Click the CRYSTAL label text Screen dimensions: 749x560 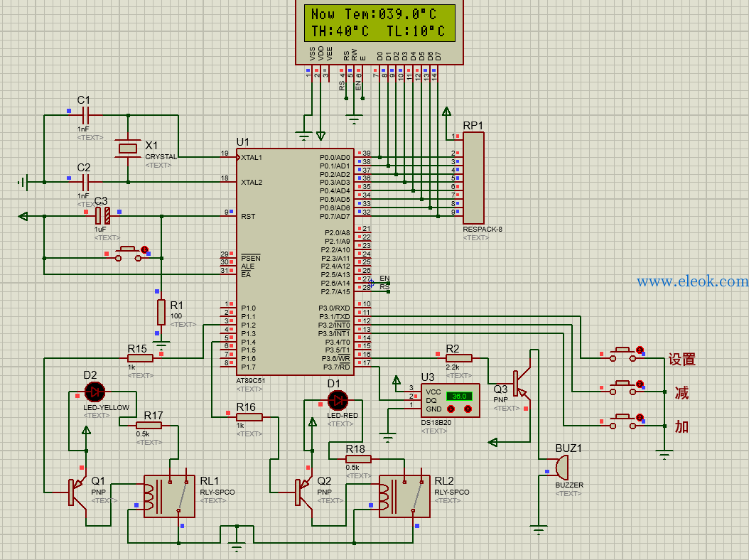point(161,157)
